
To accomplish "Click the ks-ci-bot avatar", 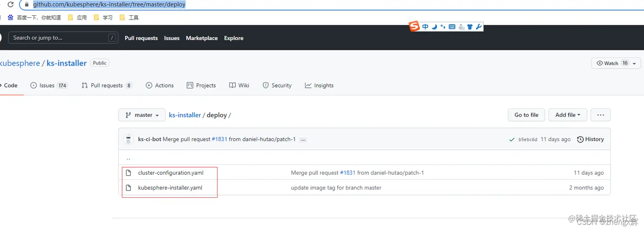I will coord(129,139).
